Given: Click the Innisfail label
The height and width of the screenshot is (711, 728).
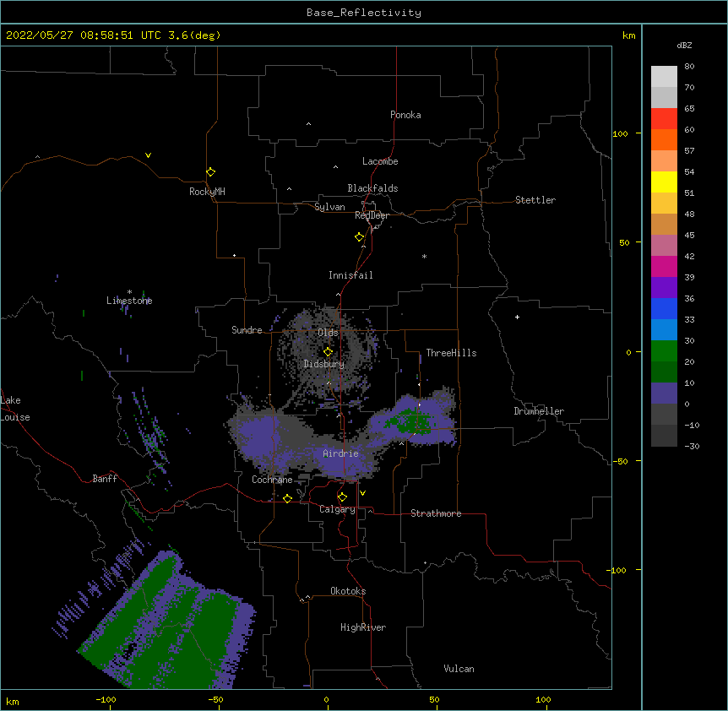Looking at the screenshot, I should pos(350,275).
